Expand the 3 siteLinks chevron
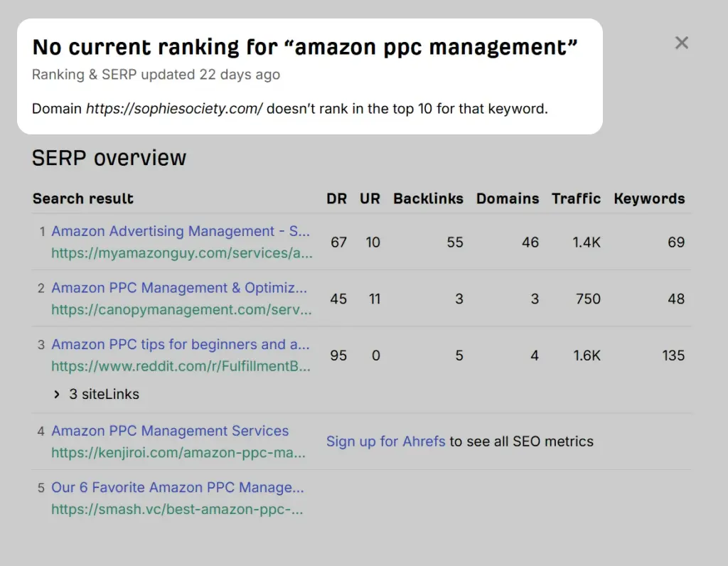This screenshot has width=728, height=566. 57,395
